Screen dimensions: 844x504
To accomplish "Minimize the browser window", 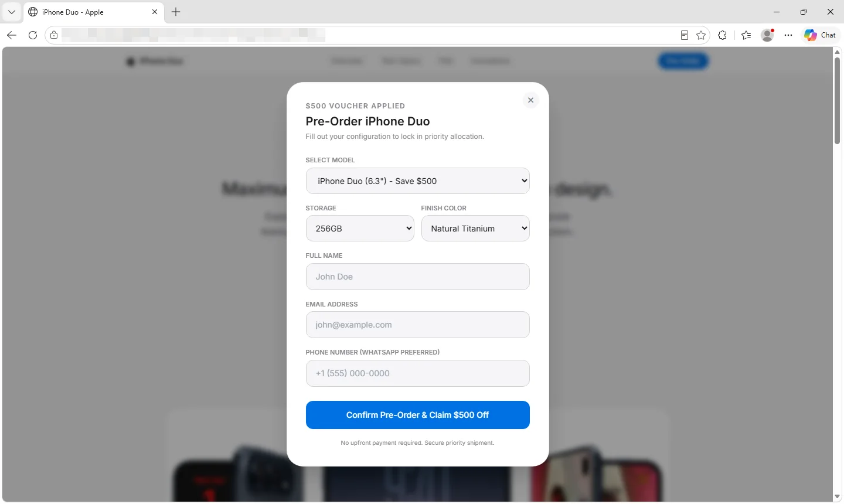I will (777, 12).
